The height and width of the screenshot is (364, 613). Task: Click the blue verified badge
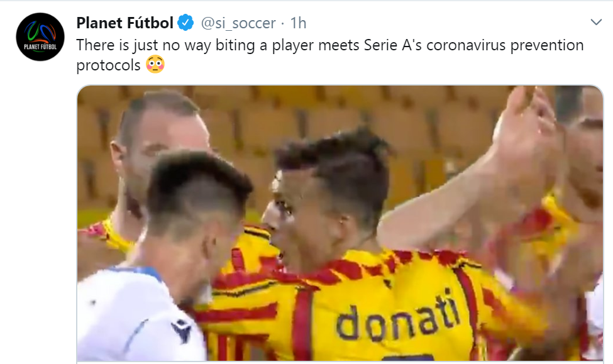(186, 24)
